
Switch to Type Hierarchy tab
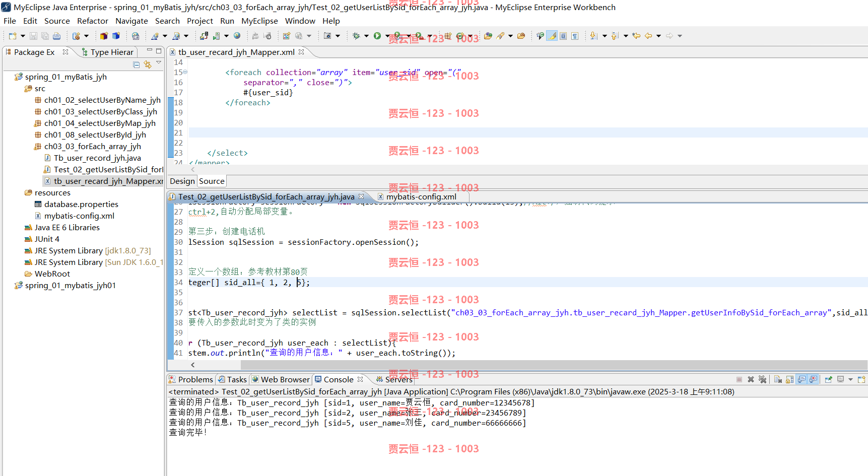[x=107, y=52]
